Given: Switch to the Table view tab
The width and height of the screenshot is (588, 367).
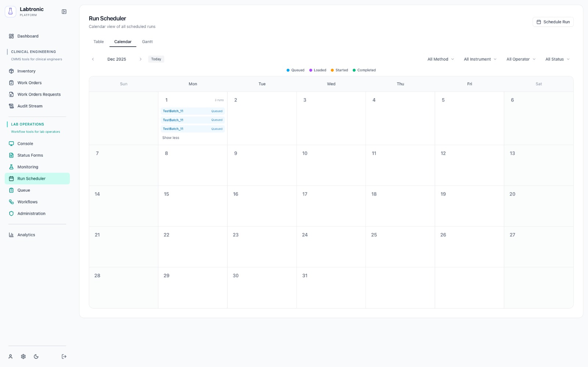Looking at the screenshot, I should click(98, 42).
